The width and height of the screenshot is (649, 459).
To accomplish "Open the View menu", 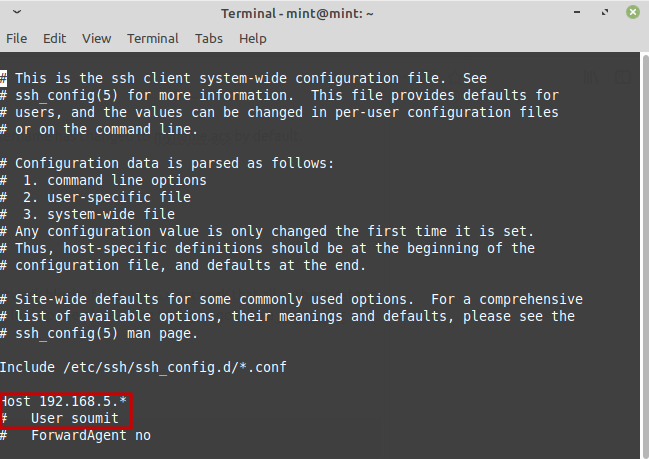I will pos(97,38).
